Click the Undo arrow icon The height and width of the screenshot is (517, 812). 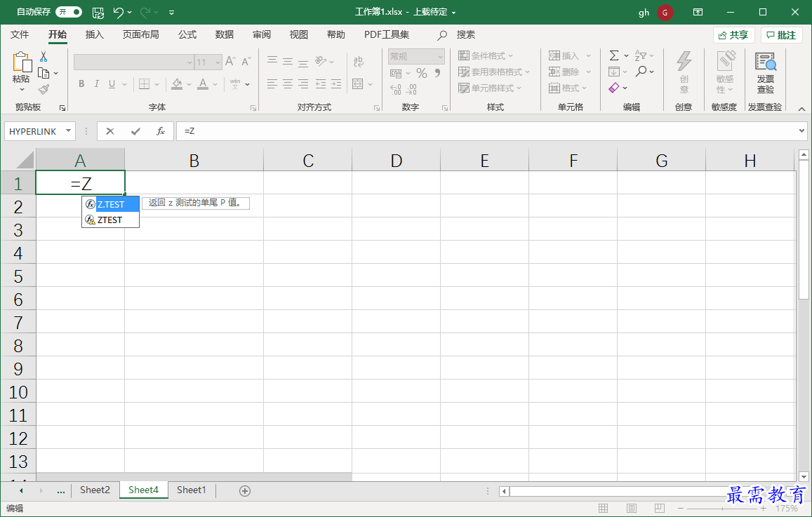point(119,12)
